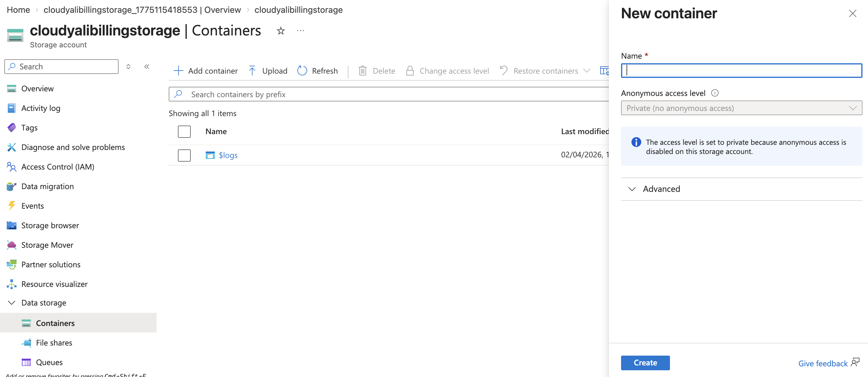Screen dimensions: 868x377
Task: Open the Give feedback link
Action: coord(823,363)
